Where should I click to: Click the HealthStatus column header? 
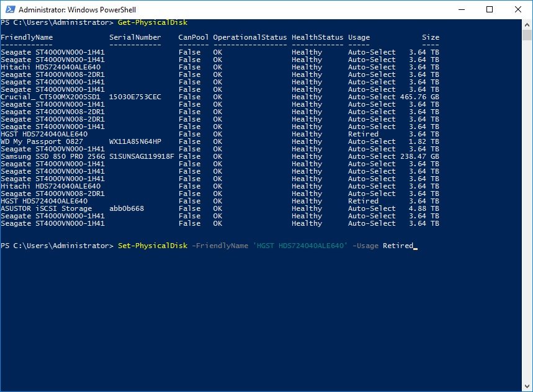pyautogui.click(x=318, y=37)
